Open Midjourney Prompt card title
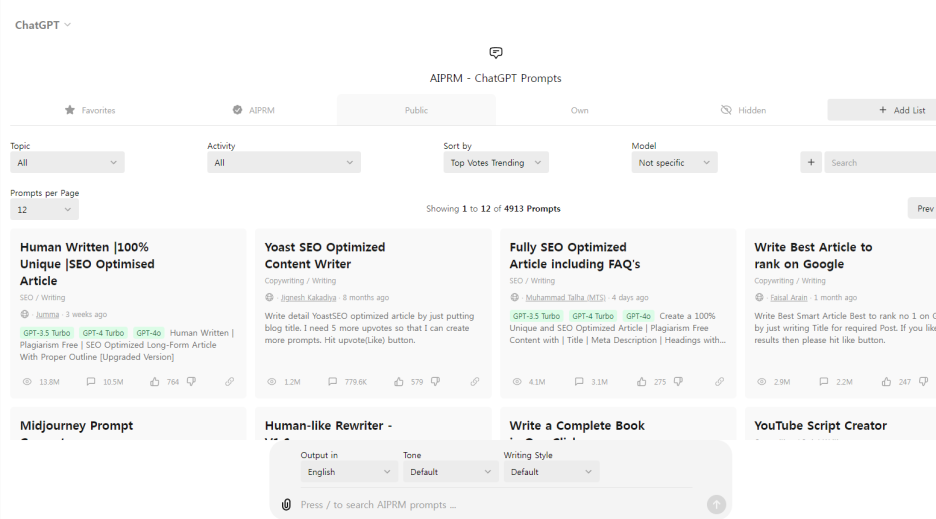 pos(76,426)
